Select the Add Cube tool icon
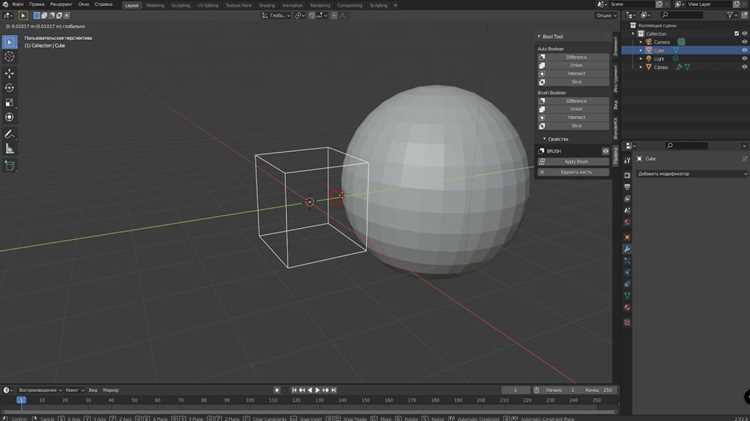Image resolution: width=750 pixels, height=421 pixels. (x=9, y=166)
